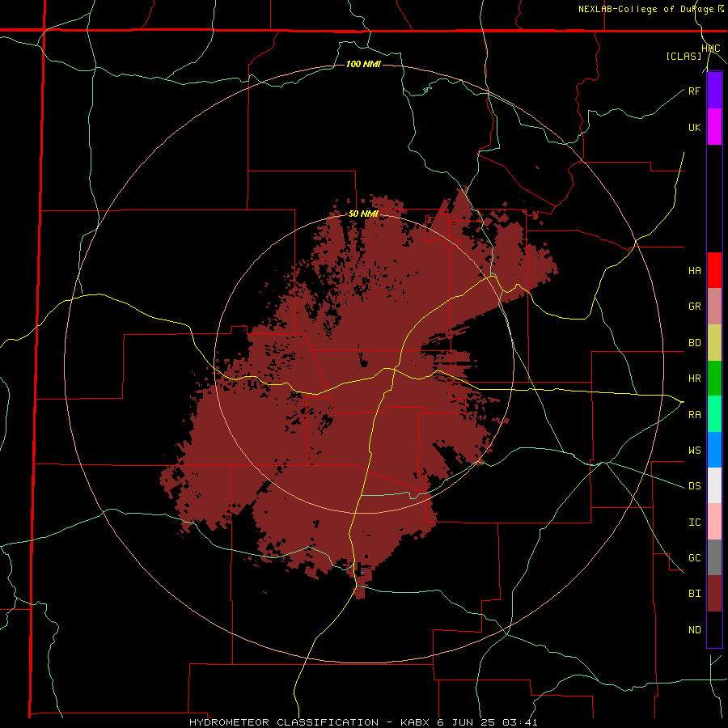Click the 50 NMI range ring label

coord(363,214)
